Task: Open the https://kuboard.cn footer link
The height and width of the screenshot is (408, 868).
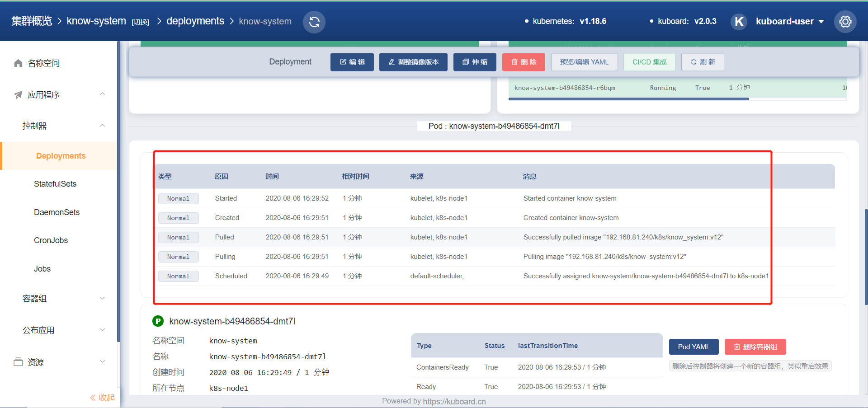Action: pyautogui.click(x=454, y=401)
